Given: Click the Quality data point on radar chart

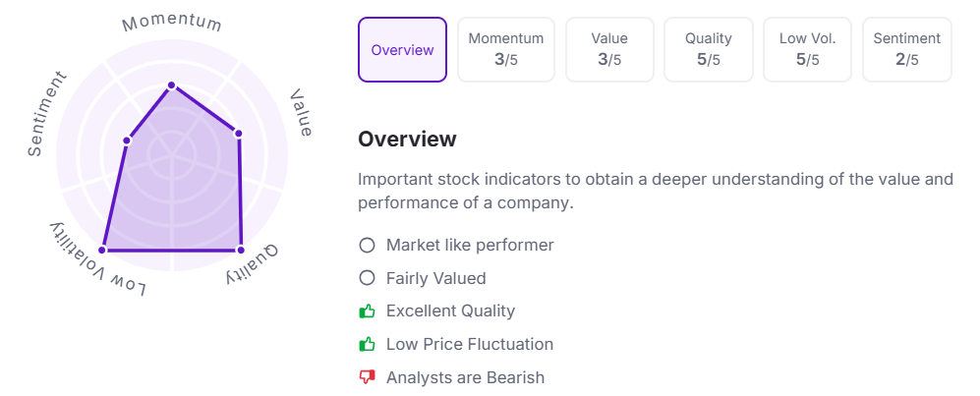Looking at the screenshot, I should (241, 250).
